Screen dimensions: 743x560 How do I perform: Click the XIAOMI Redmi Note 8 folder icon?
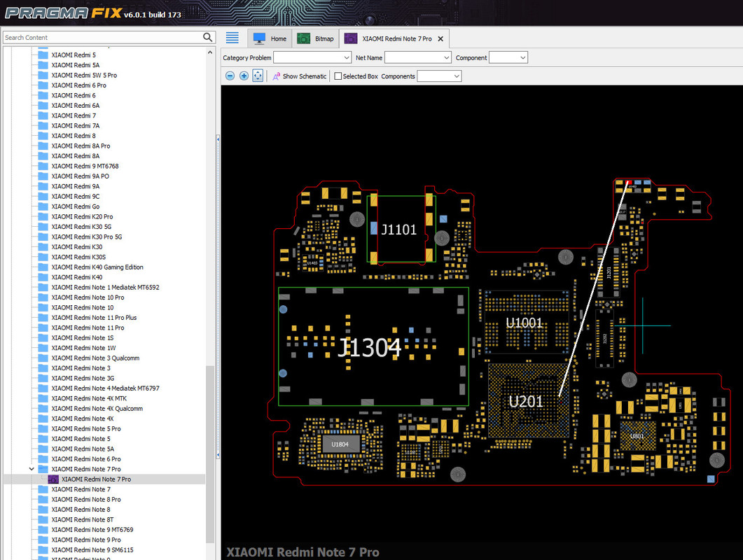click(x=43, y=510)
